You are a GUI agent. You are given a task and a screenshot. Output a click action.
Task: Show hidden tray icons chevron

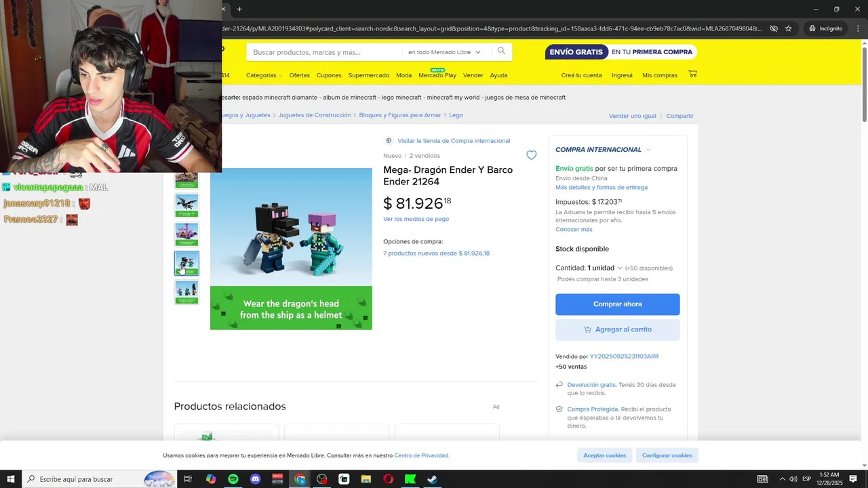coord(782,479)
